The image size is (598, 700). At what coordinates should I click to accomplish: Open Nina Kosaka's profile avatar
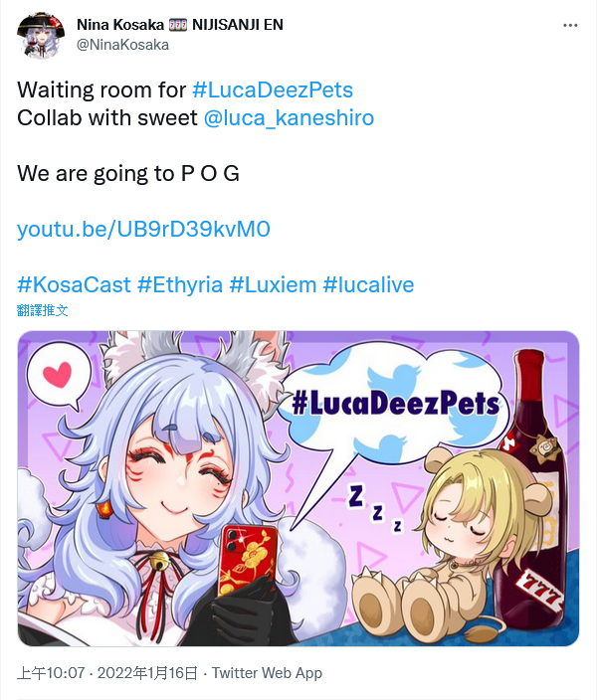tap(41, 35)
